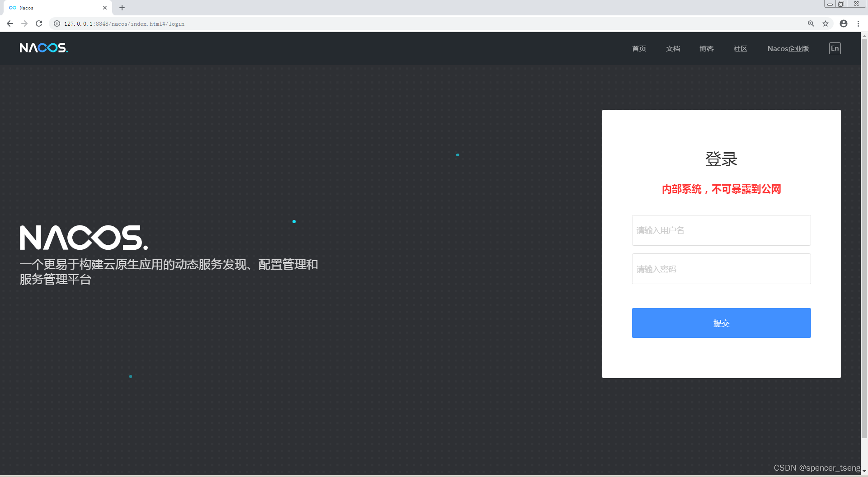Screen dimensions: 868x477
Task: Open the browser profile avatar icon
Action: 843,23
